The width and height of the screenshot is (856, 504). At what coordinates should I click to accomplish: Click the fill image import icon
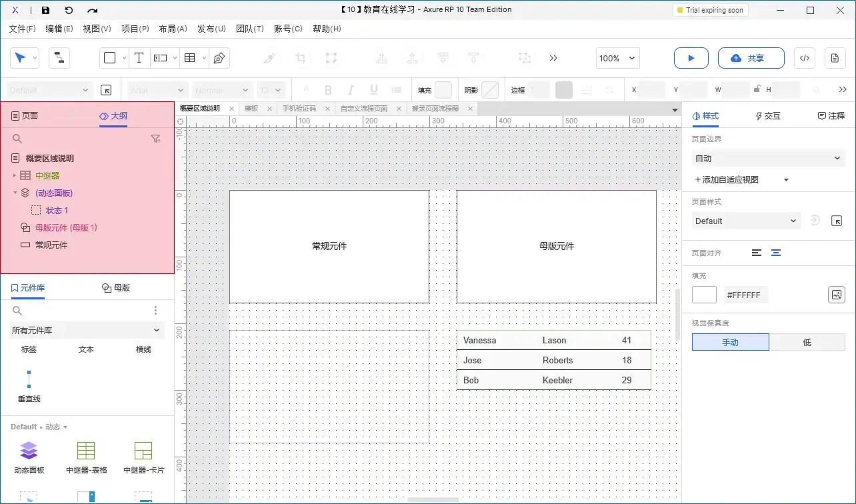pos(836,295)
